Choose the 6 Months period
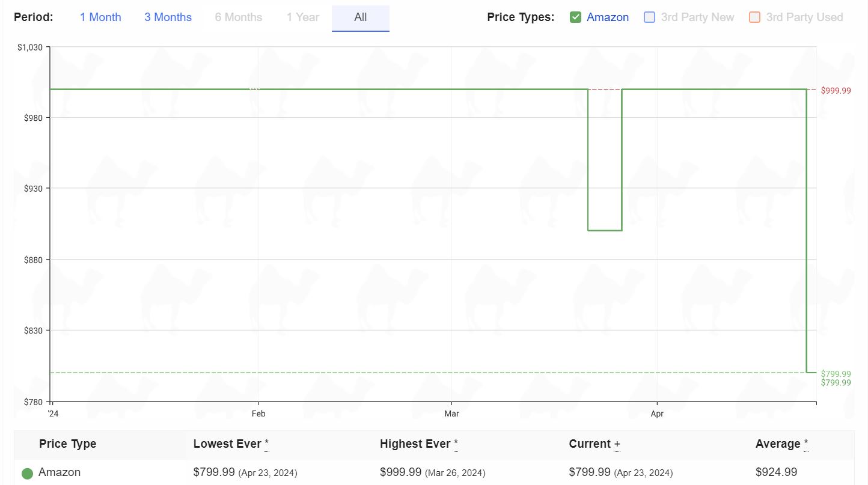This screenshot has height=485, width=868. [x=239, y=17]
